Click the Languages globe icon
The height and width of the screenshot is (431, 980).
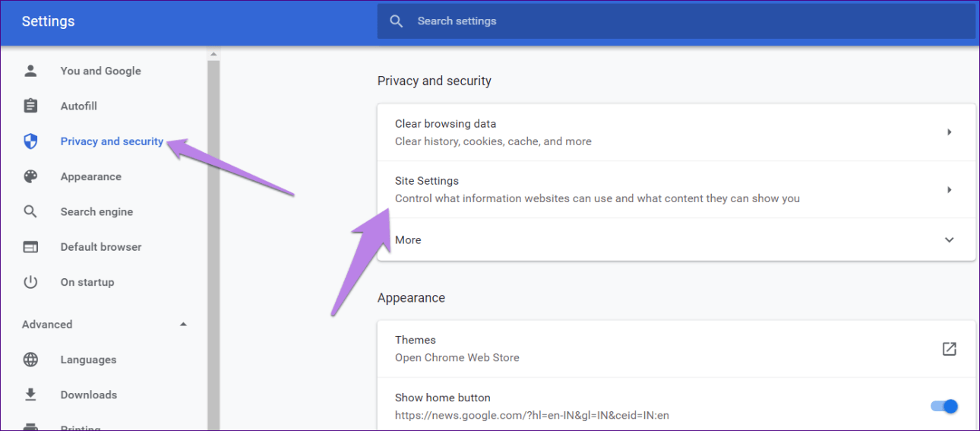30,360
